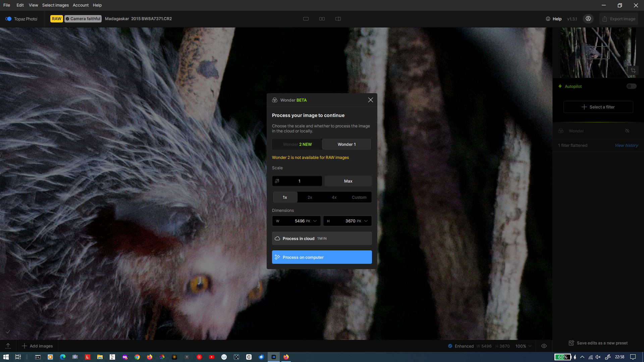Image resolution: width=644 pixels, height=362 pixels.
Task: Close the Wonder BETA dialog
Action: (370, 100)
